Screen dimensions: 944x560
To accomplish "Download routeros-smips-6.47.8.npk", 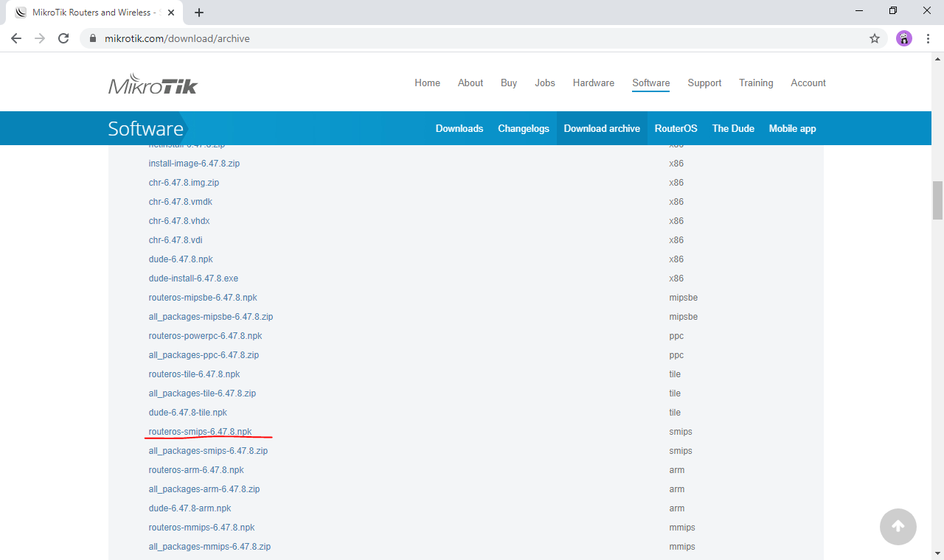I will pos(200,432).
